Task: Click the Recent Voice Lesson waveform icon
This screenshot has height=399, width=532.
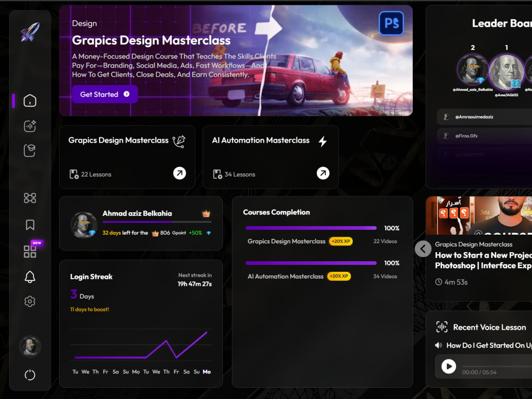Action: tap(442, 327)
